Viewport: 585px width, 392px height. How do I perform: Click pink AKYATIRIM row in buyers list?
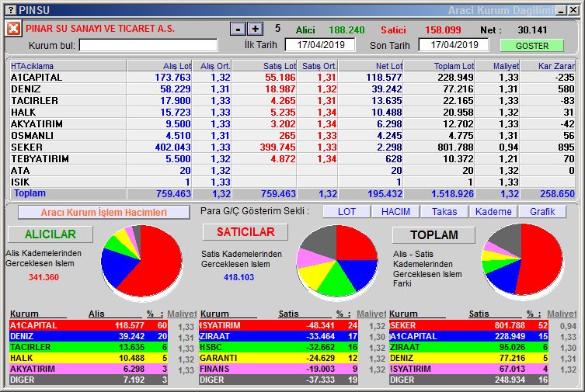click(89, 369)
